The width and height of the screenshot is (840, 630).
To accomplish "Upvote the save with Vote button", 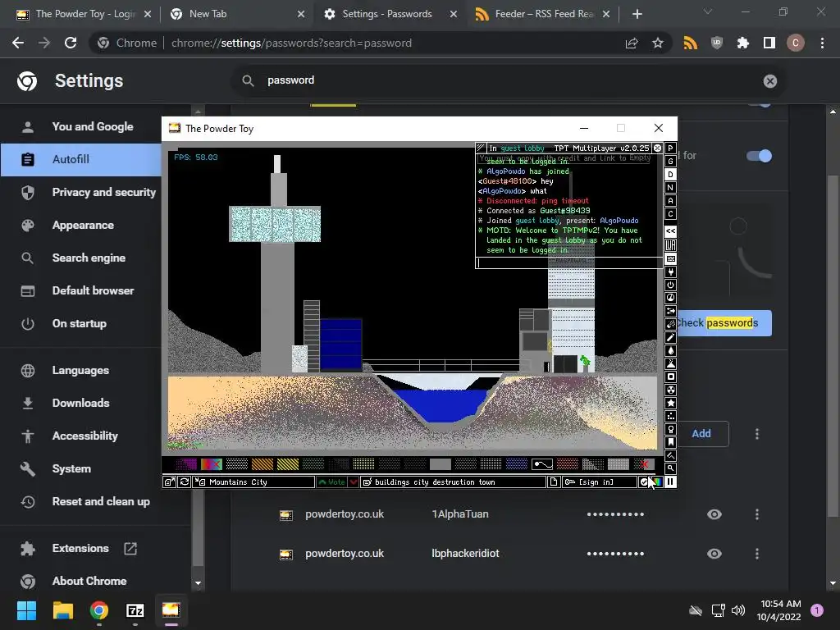I will 331,482.
